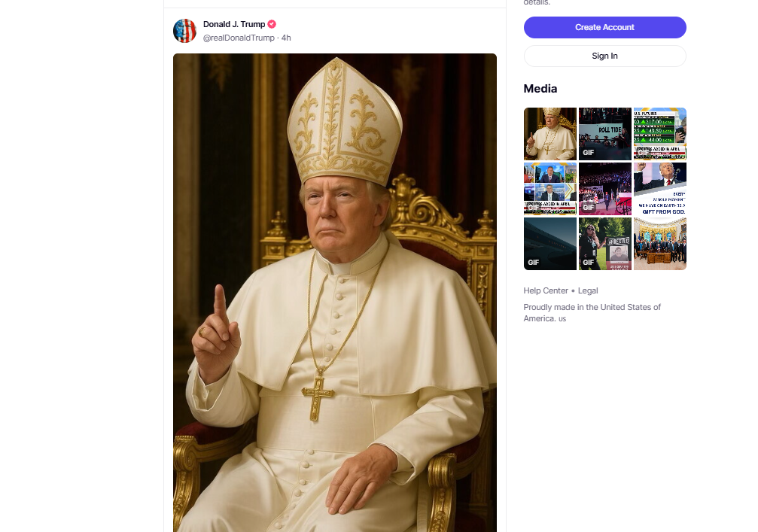This screenshot has height=532, width=758.
Task: Open the profile avatar of the post
Action: click(x=184, y=31)
